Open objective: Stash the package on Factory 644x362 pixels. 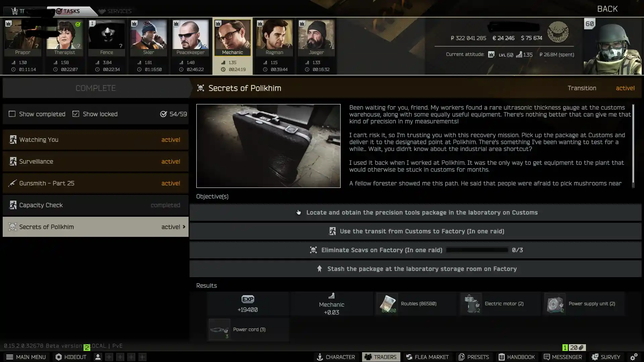tap(415, 269)
